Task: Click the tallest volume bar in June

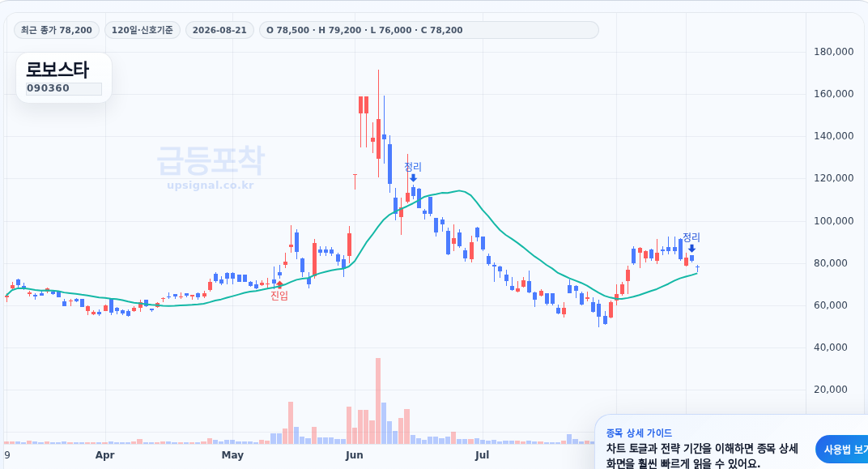Action: [378, 401]
